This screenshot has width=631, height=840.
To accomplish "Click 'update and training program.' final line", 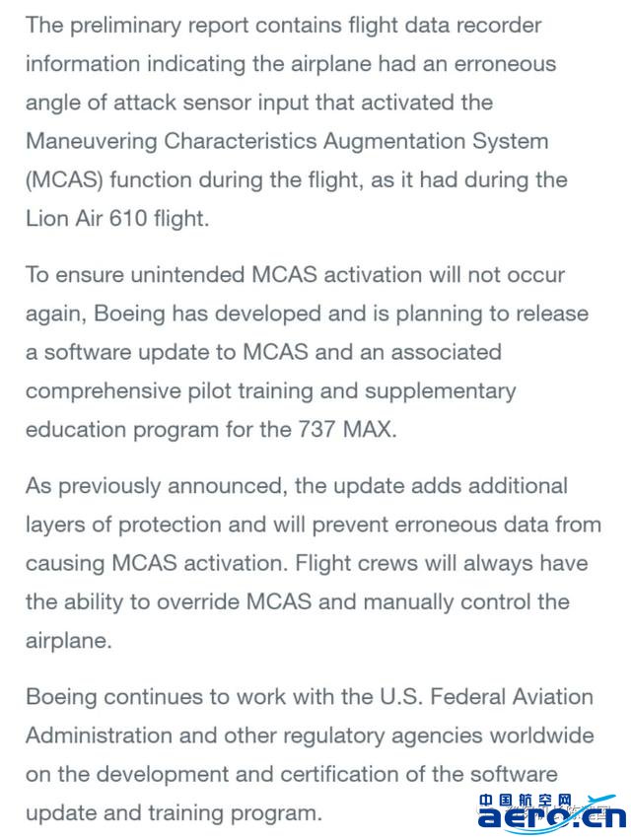I will pos(174,813).
